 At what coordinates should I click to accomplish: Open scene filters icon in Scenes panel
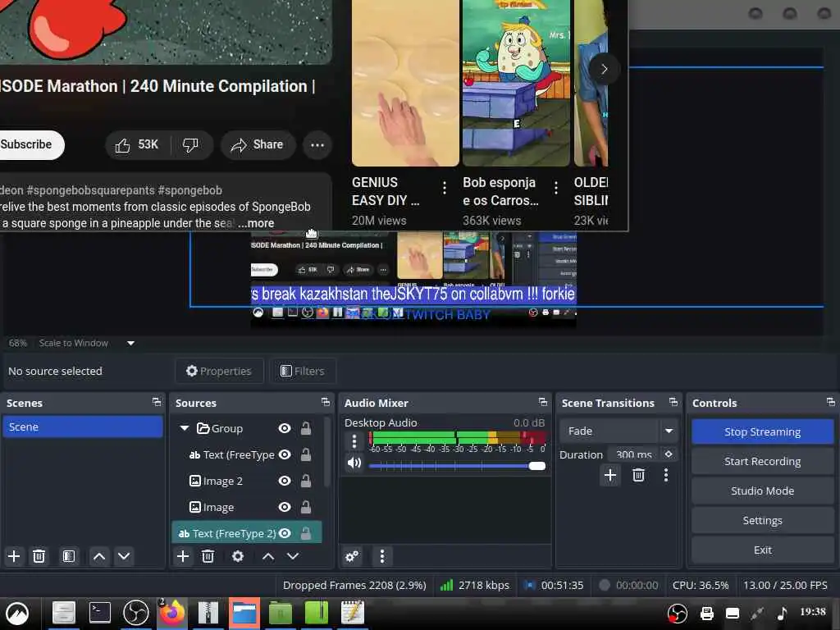click(69, 556)
